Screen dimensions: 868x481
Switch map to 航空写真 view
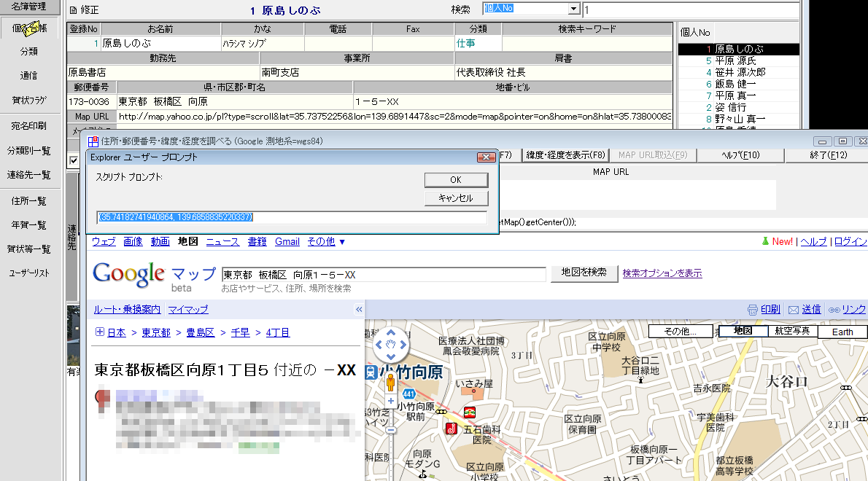(x=792, y=331)
